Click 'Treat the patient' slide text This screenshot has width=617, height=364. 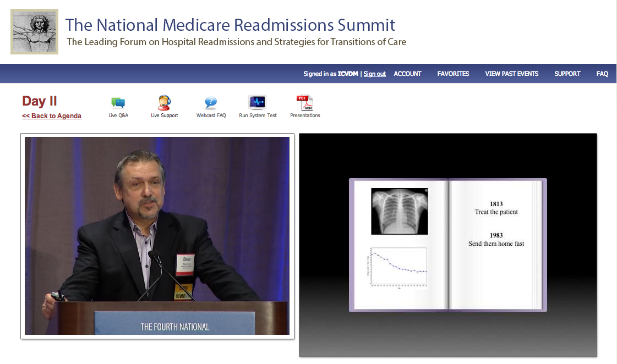(x=496, y=212)
